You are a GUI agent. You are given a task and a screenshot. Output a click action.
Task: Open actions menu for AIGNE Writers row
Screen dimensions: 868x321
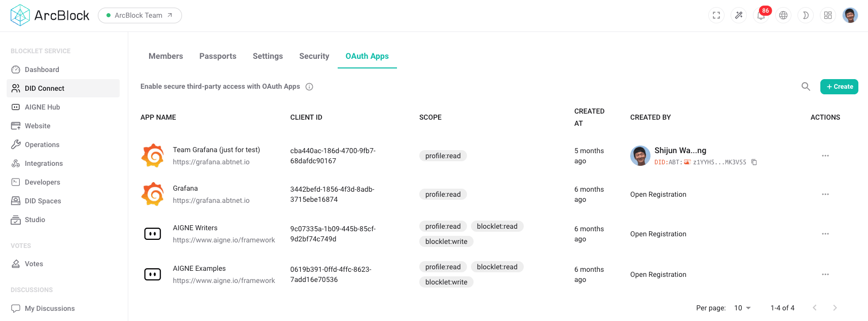pyautogui.click(x=825, y=234)
